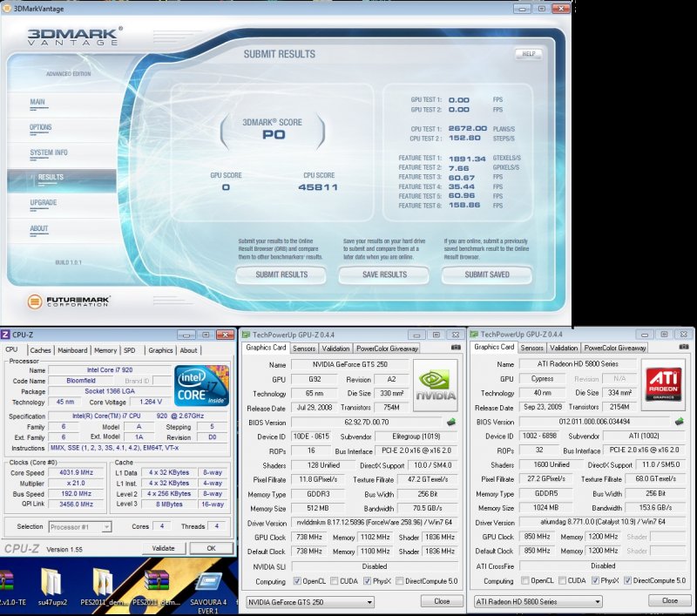697x616 pixels.
Task: Toggle PhysX checkbox in NVIDIA GPU-Z window
Action: click(x=367, y=581)
